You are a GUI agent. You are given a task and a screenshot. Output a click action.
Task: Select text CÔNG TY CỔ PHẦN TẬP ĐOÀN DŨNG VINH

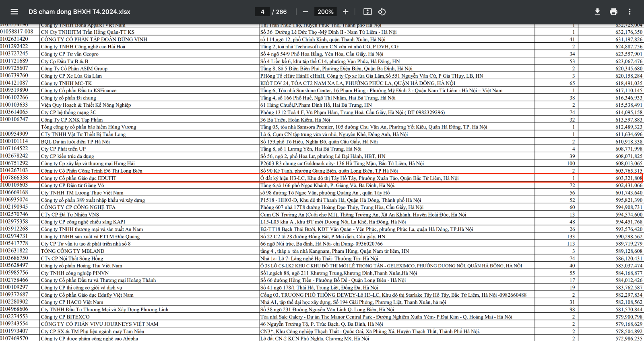(x=94, y=39)
